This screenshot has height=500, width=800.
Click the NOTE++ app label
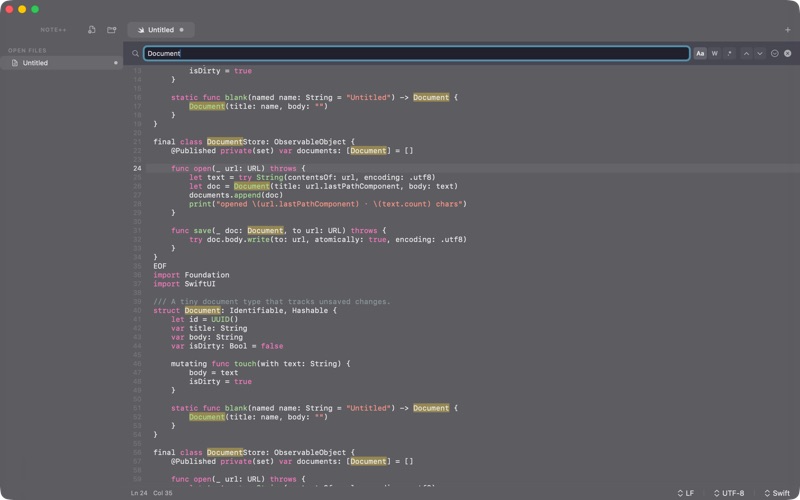54,30
